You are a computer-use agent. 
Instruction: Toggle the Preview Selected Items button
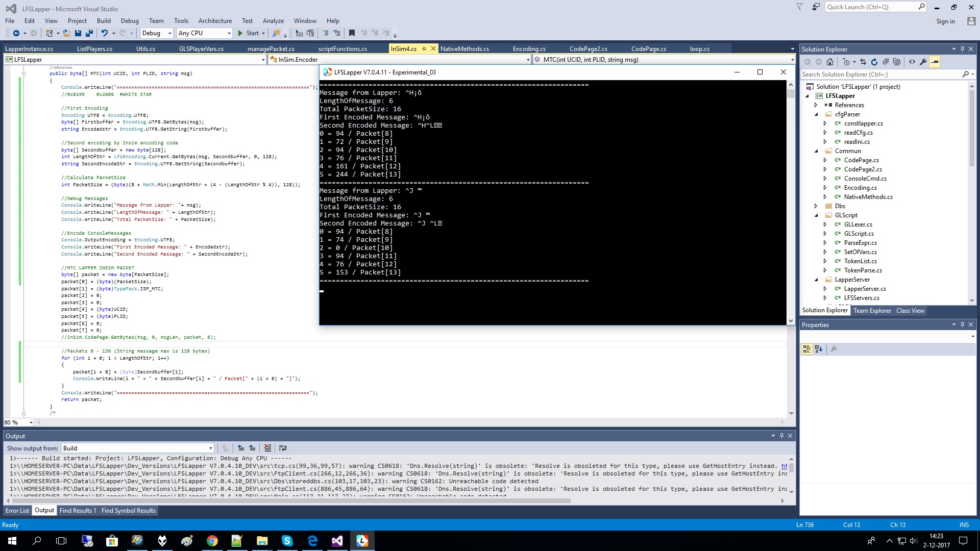(935, 62)
